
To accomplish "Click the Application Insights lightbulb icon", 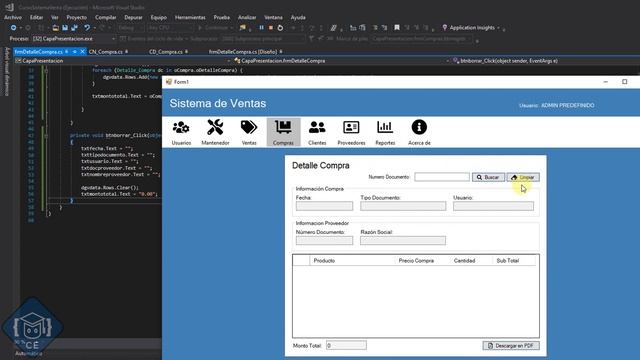I will 444,28.
